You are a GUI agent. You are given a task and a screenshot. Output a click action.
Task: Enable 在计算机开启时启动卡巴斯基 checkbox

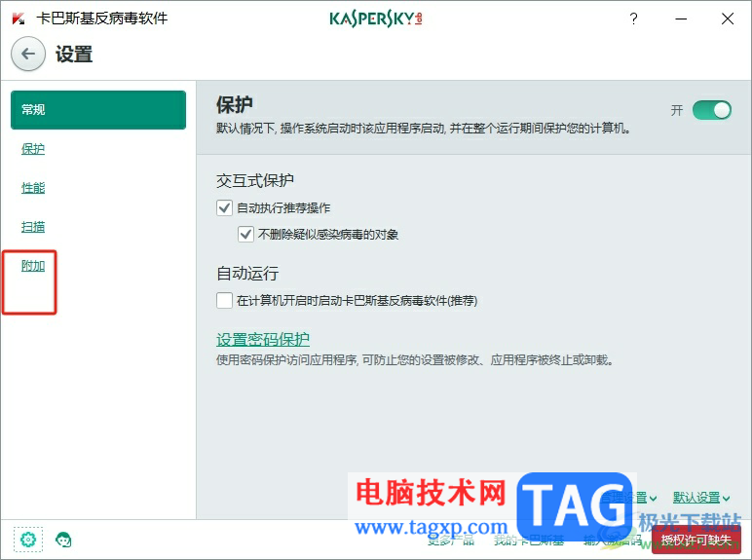click(224, 301)
